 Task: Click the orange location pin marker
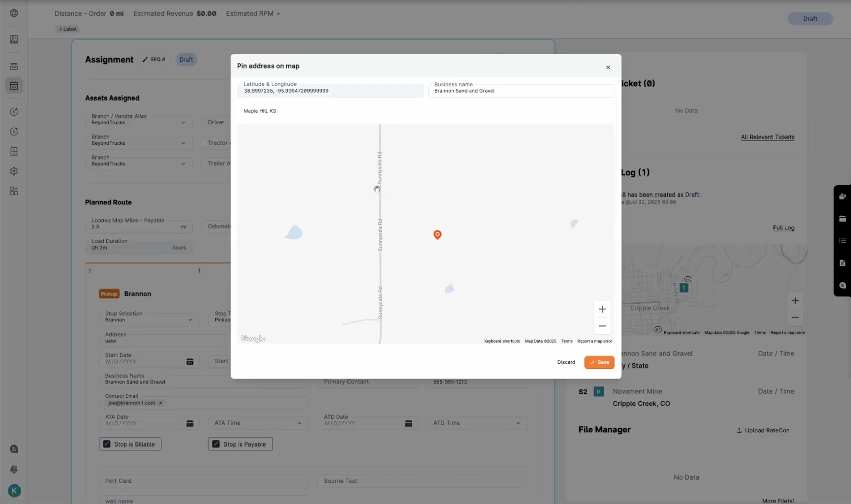[x=437, y=234]
